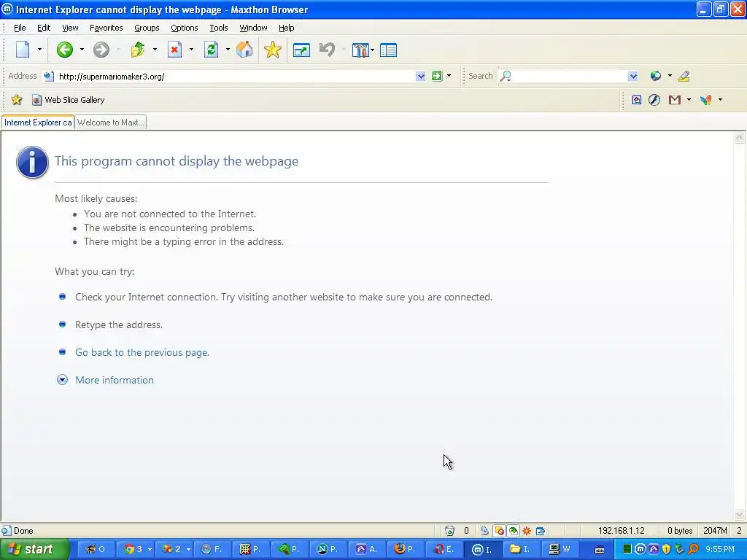Open the Groups menu
This screenshot has height=560, width=747.
[x=147, y=28]
